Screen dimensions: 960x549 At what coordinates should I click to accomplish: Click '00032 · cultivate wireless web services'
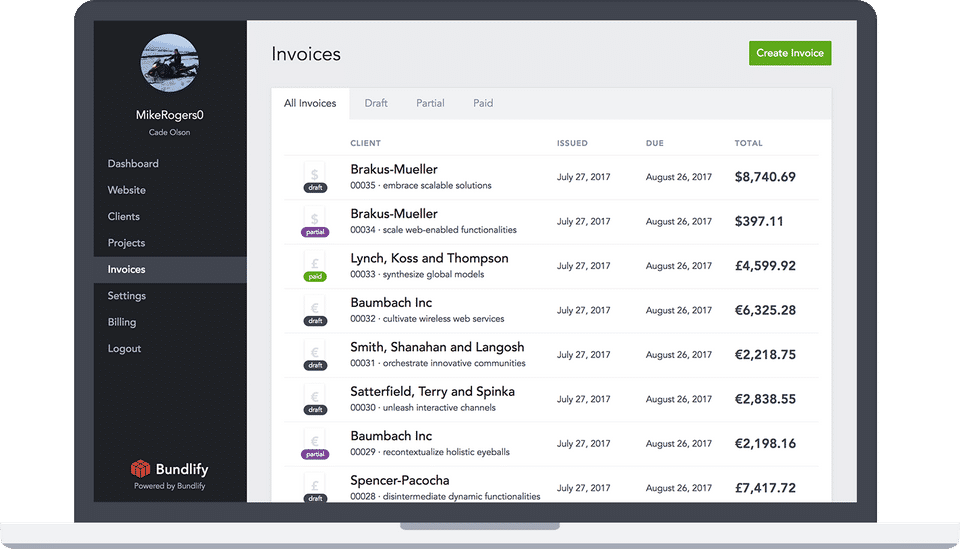pos(427,319)
